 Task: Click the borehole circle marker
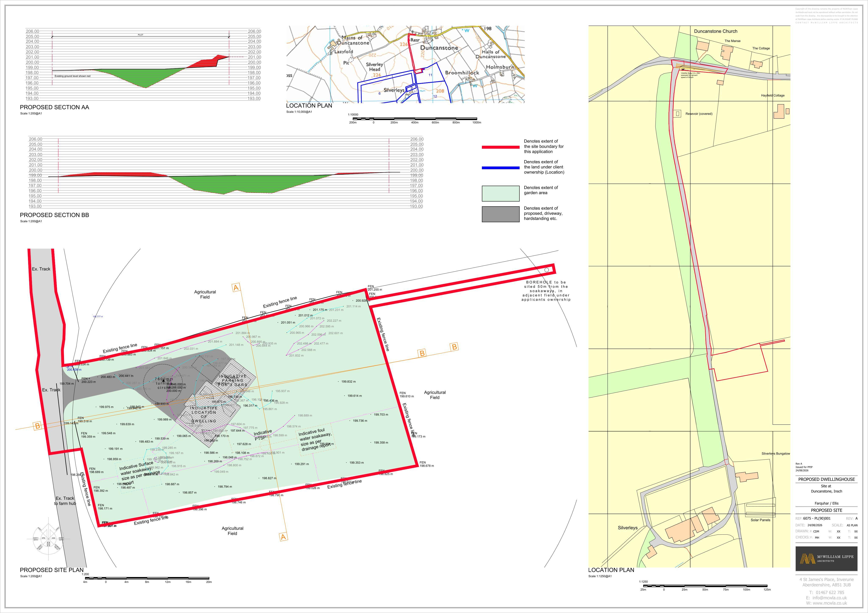click(546, 270)
